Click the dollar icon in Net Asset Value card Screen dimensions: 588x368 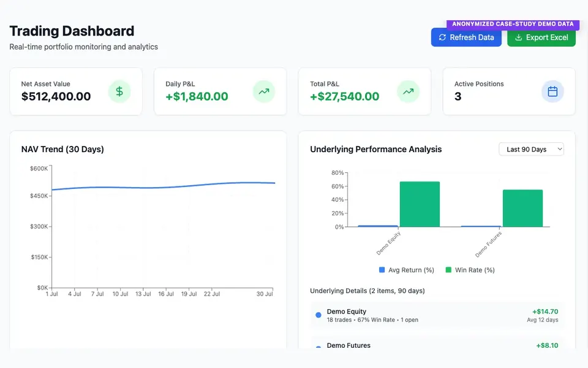click(119, 91)
